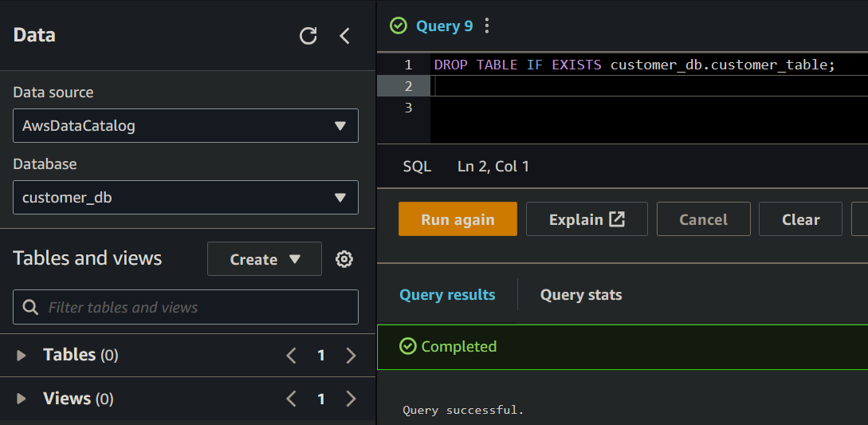Image resolution: width=868 pixels, height=425 pixels.
Task: Open Query 9 tab options menu
Action: [487, 26]
